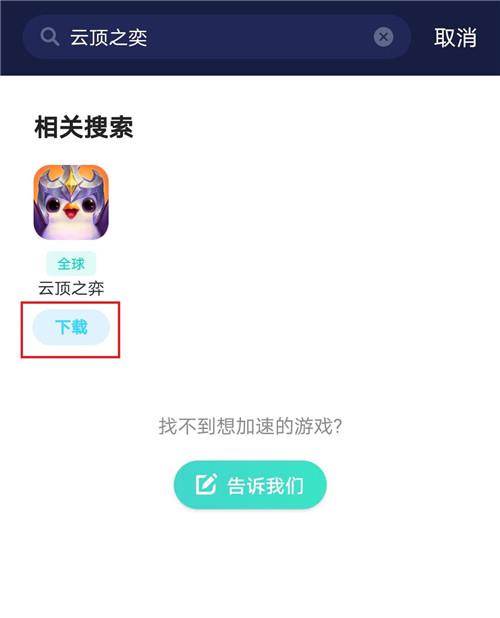Screen dimensions: 500x618
Task: Click the 告诉我们 feedback button
Action: tap(250, 485)
